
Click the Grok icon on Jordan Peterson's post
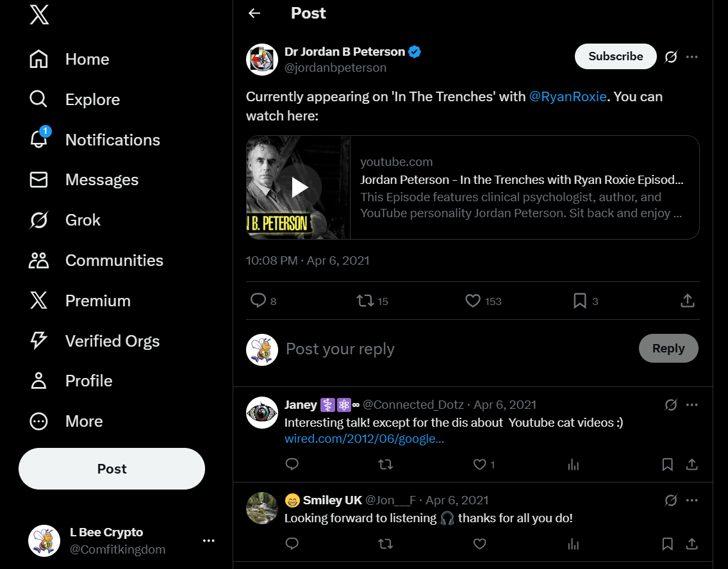[670, 57]
